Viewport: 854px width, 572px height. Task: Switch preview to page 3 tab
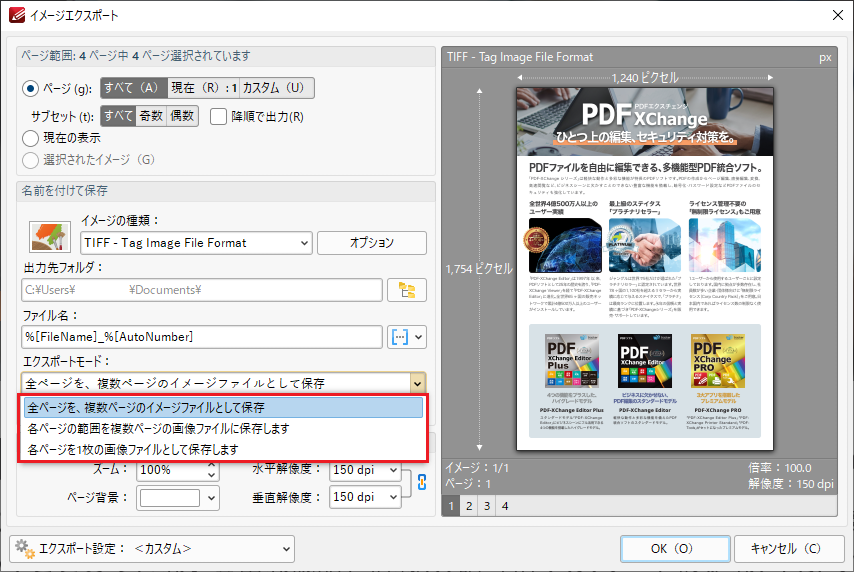coord(487,506)
